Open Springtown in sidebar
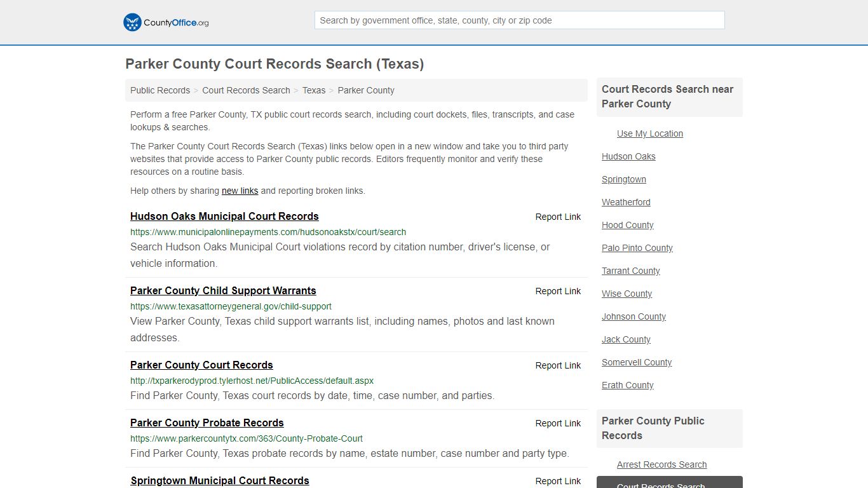Image resolution: width=868 pixels, height=488 pixels. tap(624, 179)
